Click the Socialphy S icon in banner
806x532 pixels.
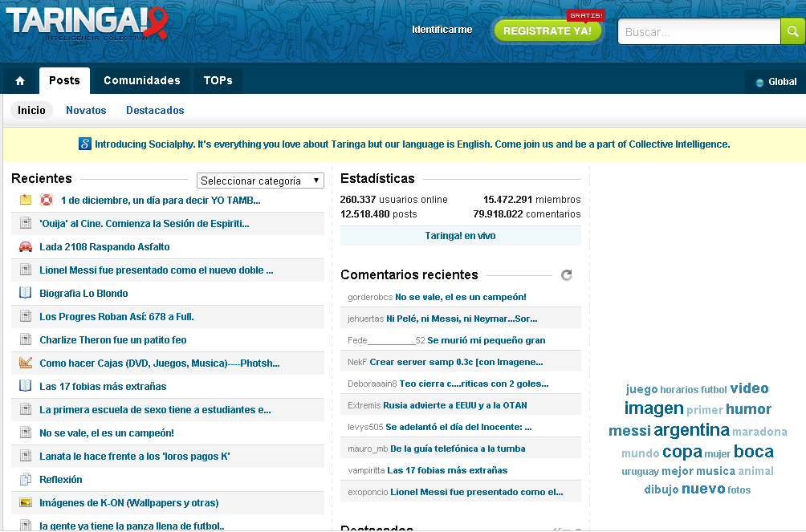pyautogui.click(x=85, y=144)
